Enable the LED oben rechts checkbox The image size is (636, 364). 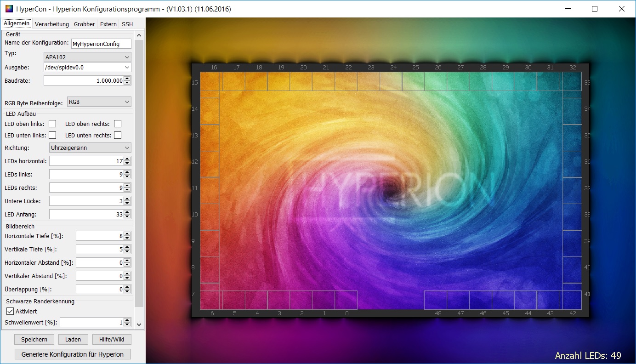pos(118,124)
